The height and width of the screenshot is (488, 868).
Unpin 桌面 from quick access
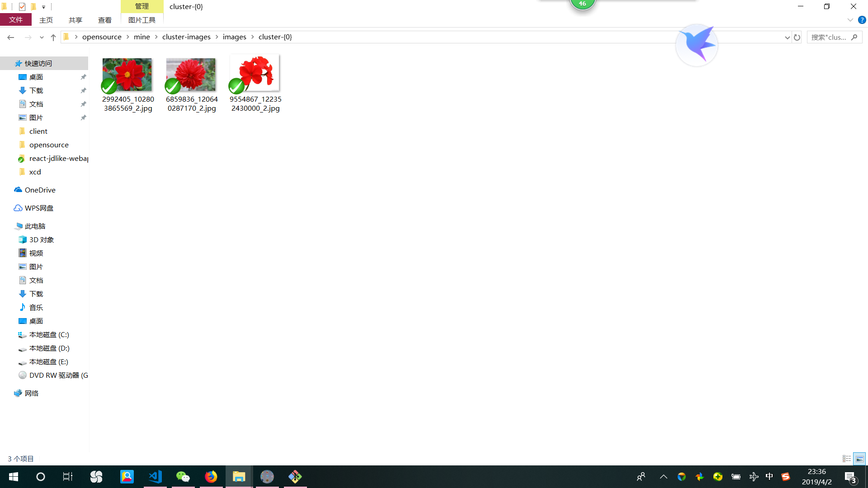click(83, 77)
